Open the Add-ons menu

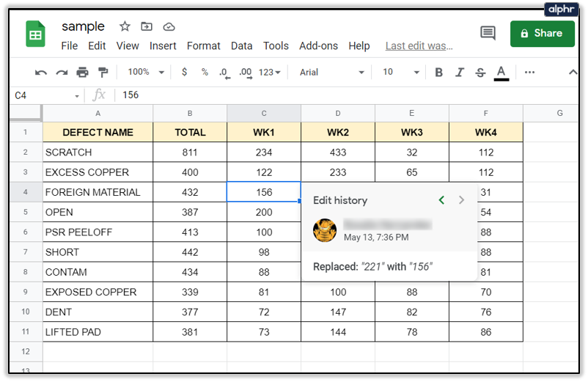(x=318, y=45)
